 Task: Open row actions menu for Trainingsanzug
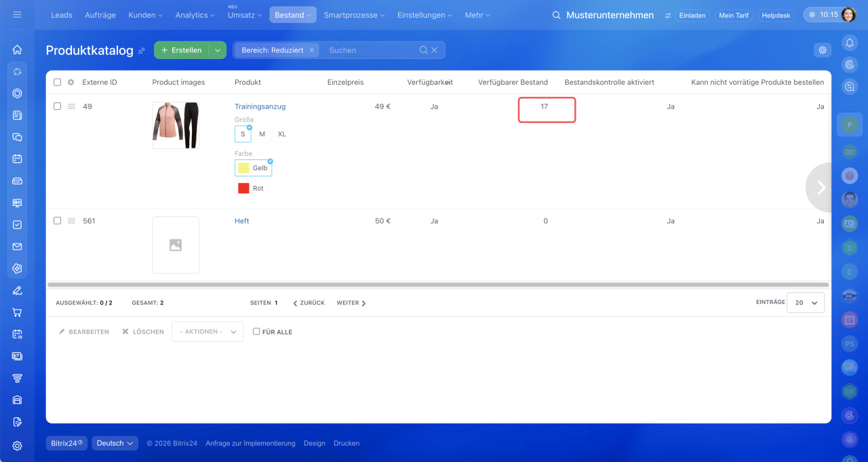[x=71, y=107]
